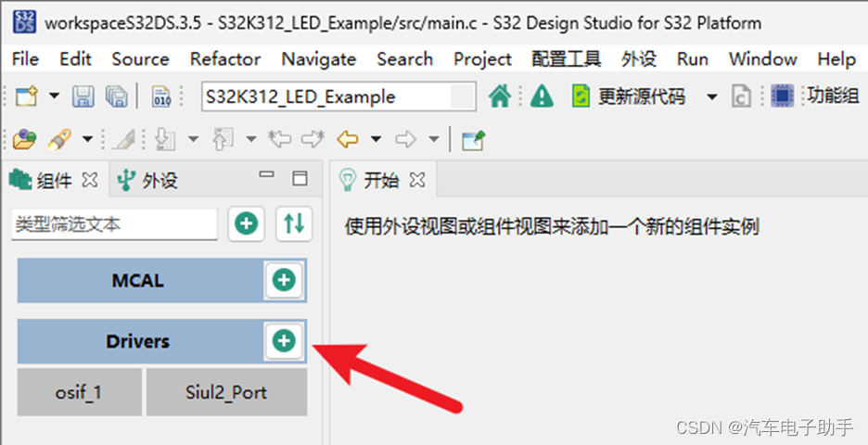Close the 组件 tab
Image resolution: width=868 pixels, height=445 pixels.
coord(90,179)
